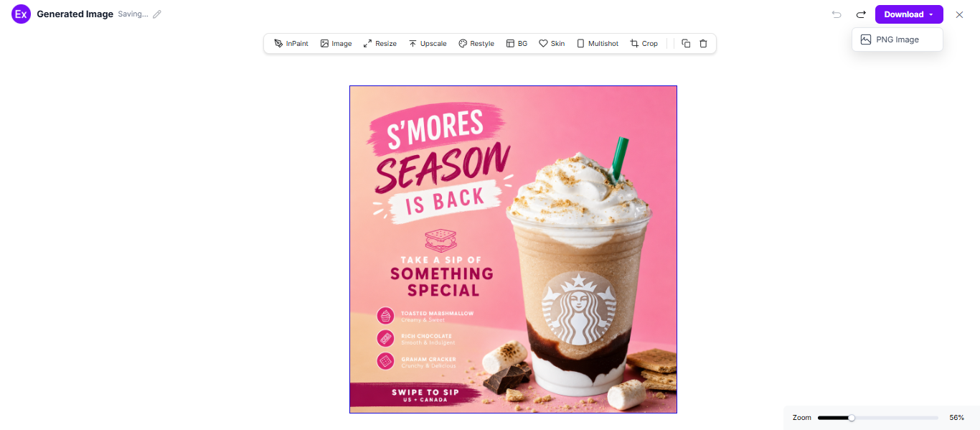Adjust the Zoom slider handle
The height and width of the screenshot is (430, 980).
pyautogui.click(x=852, y=418)
